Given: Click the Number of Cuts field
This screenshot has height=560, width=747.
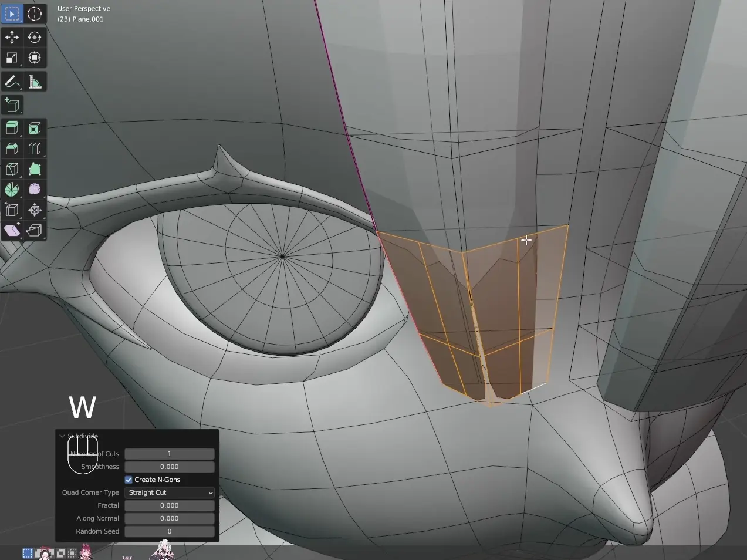Looking at the screenshot, I should click(170, 454).
